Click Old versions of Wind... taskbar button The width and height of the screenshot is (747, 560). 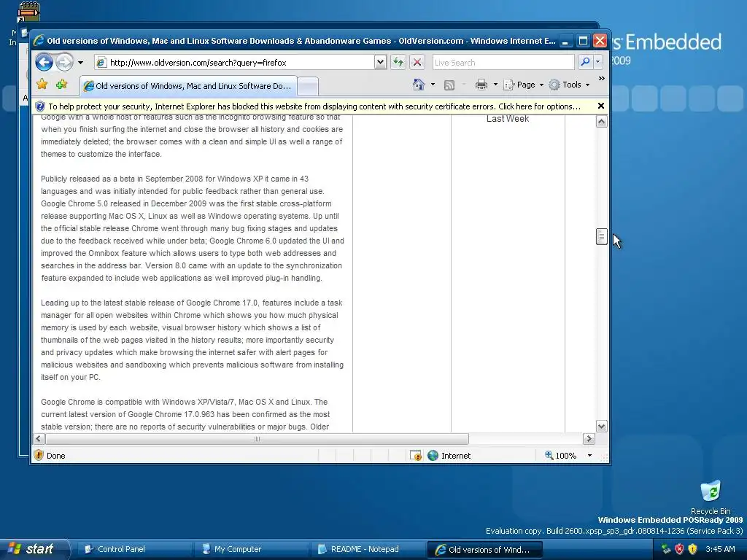coord(485,549)
